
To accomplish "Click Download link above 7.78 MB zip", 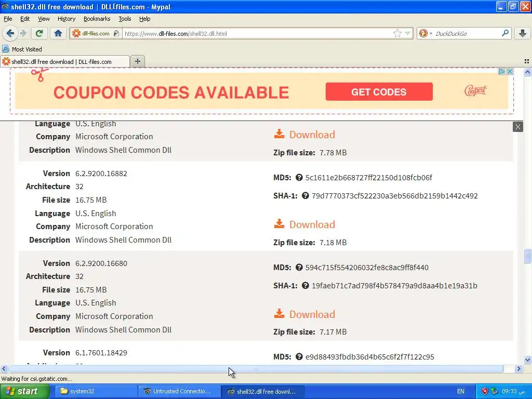I will 312,135.
